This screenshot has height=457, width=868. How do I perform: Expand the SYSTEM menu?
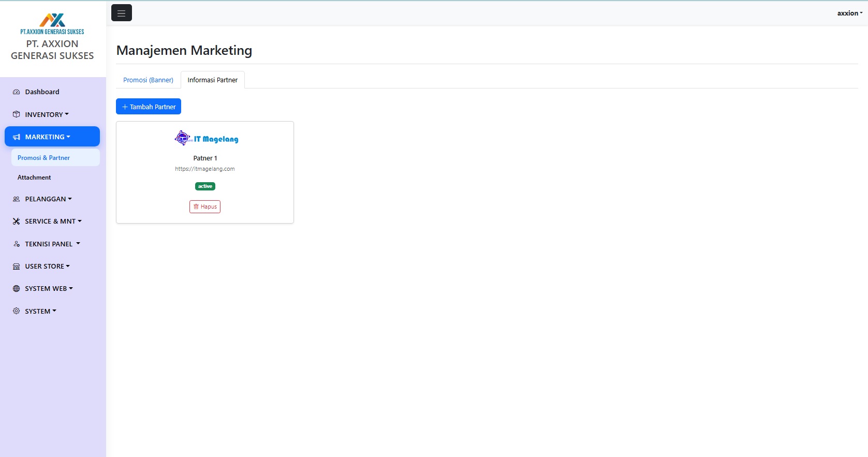pyautogui.click(x=52, y=311)
